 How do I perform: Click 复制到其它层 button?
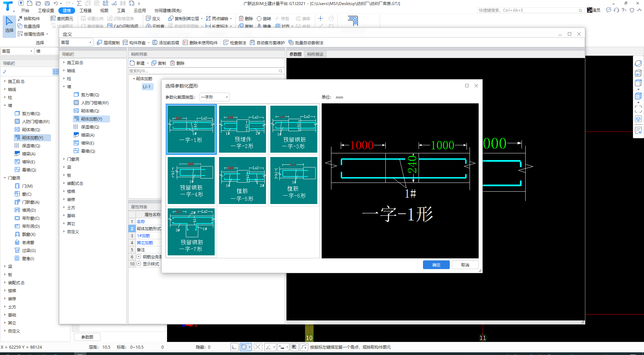(184, 18)
